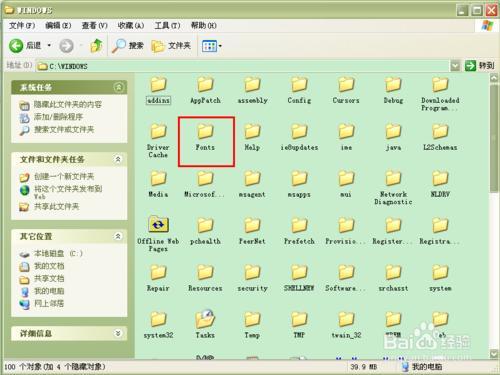Viewport: 500px width, 375px height.
Task: Select the msagent folder icon
Action: [252, 179]
